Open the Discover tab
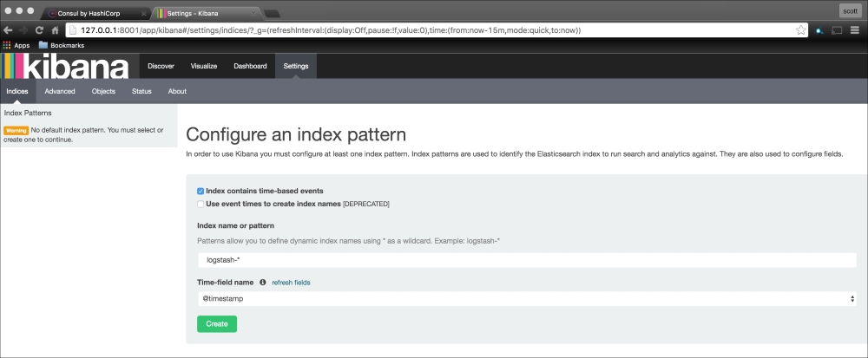The image size is (868, 358). click(161, 66)
